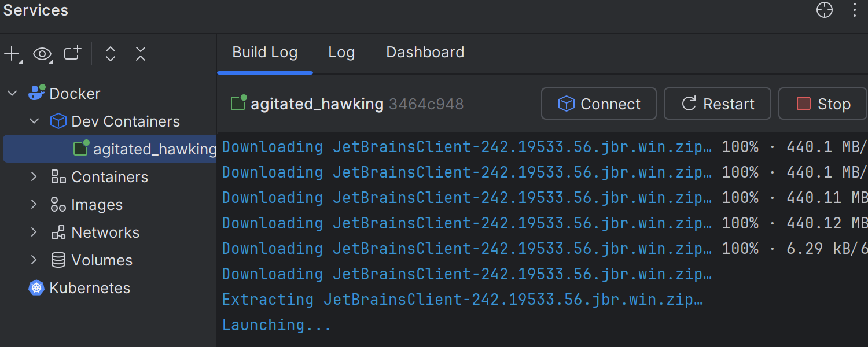Click the Connect button
Viewport: 868px width, 347px height.
pyautogui.click(x=599, y=104)
